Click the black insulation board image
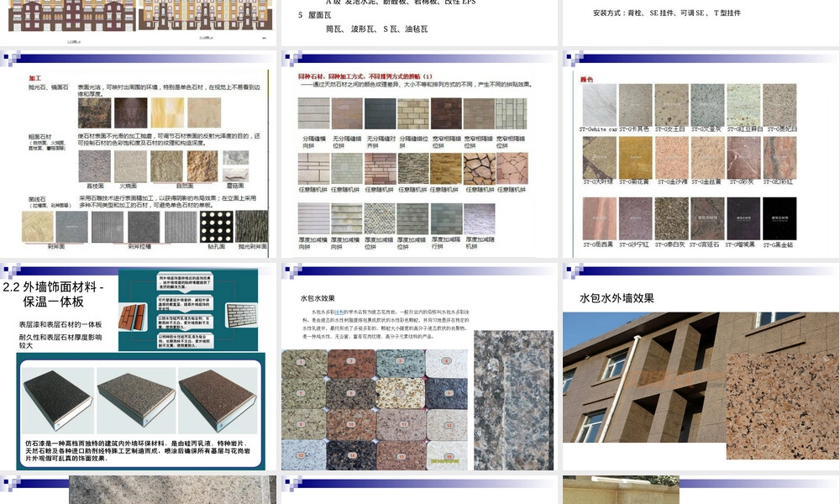 pyautogui.click(x=58, y=400)
